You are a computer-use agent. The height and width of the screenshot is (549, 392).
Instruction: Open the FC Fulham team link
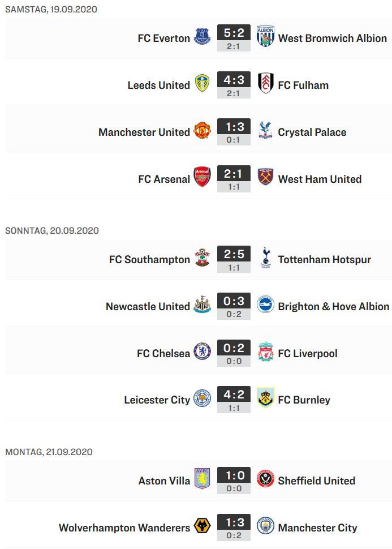click(303, 85)
